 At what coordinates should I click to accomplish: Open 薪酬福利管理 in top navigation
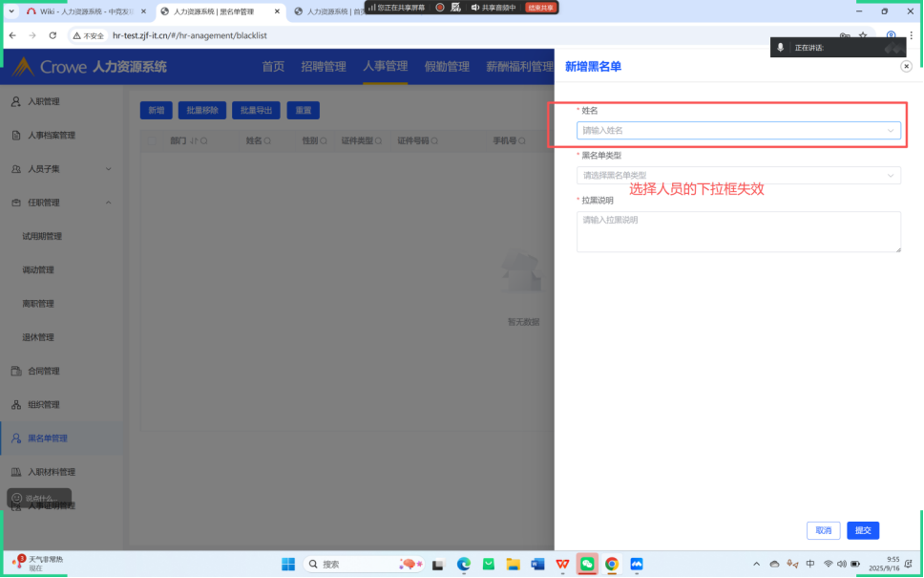point(519,66)
